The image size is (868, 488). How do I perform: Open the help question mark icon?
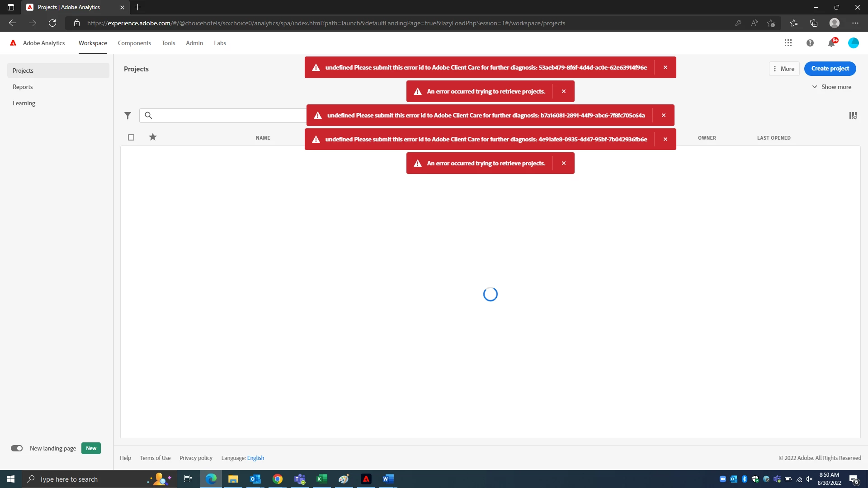810,43
